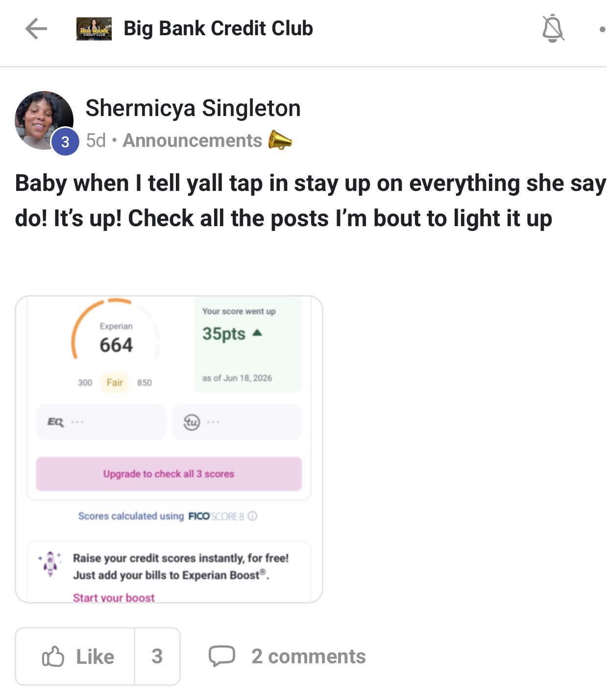Tap the back arrow icon
Image resolution: width=607 pixels, height=700 pixels.
(x=36, y=28)
